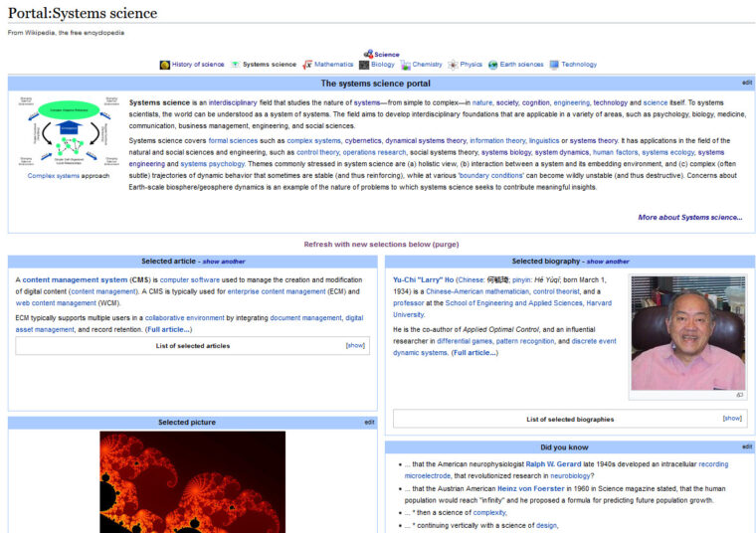
Task: Show the list of selected biographies
Action: click(x=732, y=419)
